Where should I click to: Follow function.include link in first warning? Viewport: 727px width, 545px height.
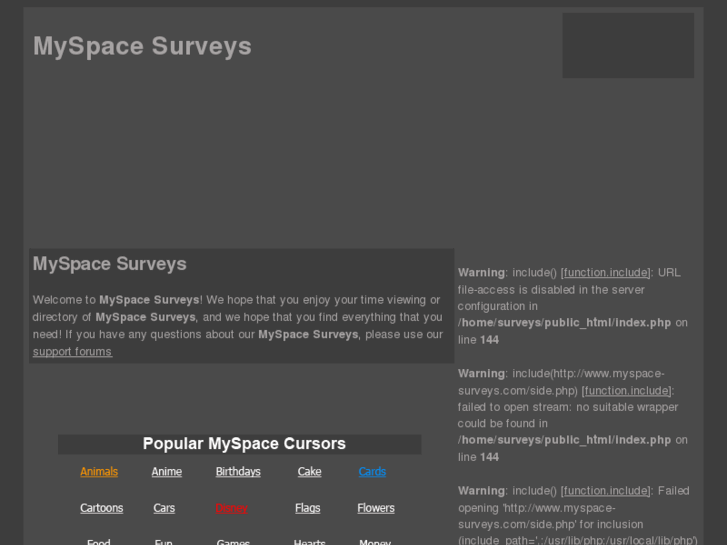pos(606,272)
